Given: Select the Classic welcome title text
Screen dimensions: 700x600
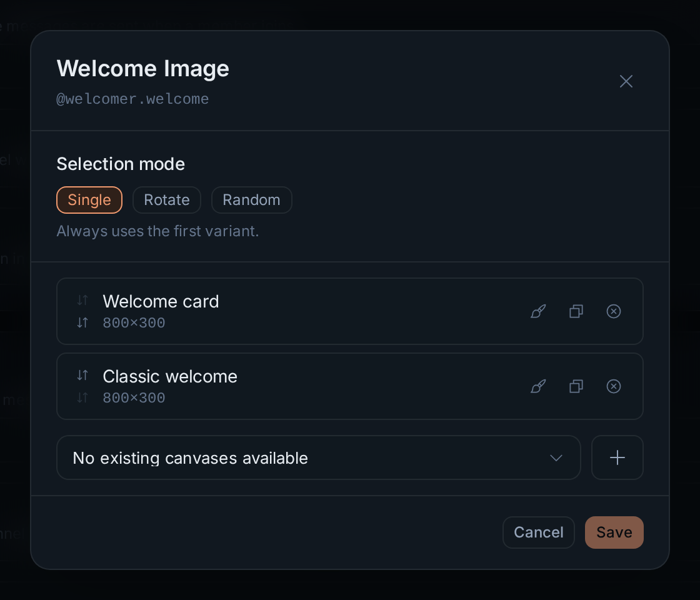Looking at the screenshot, I should pos(169,376).
